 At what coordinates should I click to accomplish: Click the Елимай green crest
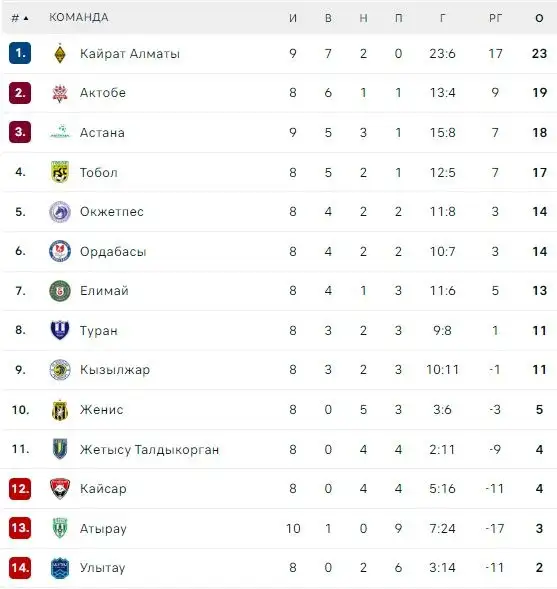point(60,291)
